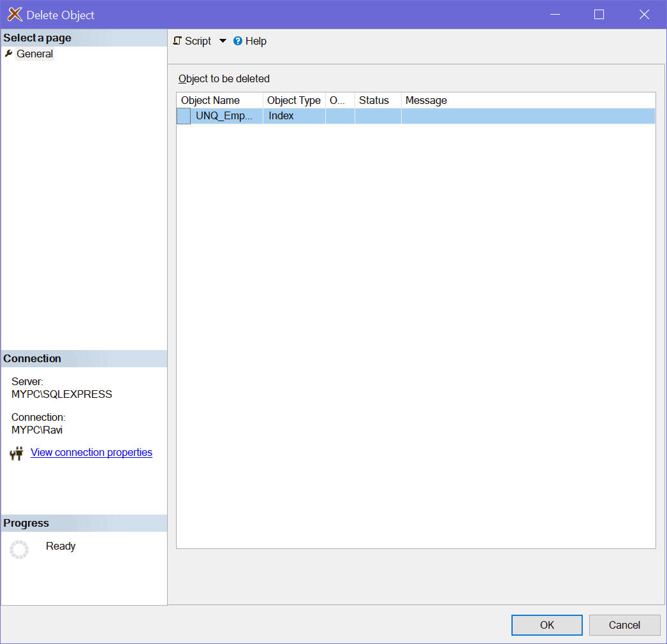Select the General page label

coord(35,54)
